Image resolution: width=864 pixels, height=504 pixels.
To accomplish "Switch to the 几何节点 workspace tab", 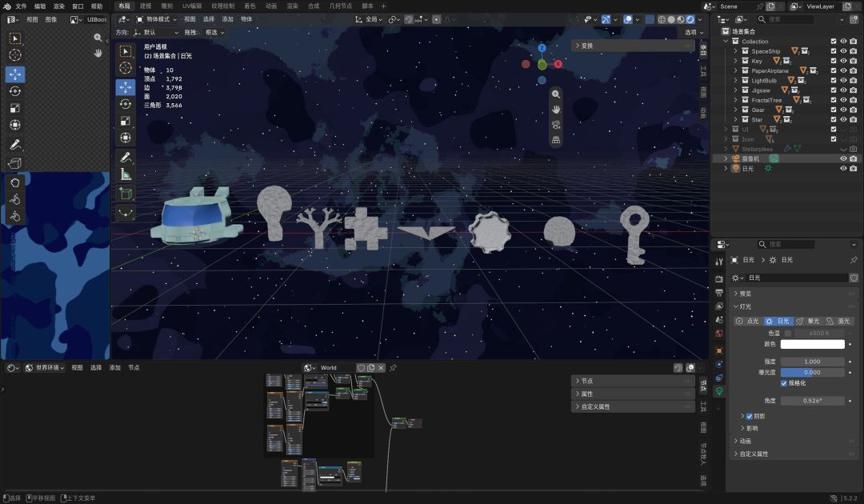I will tap(341, 6).
